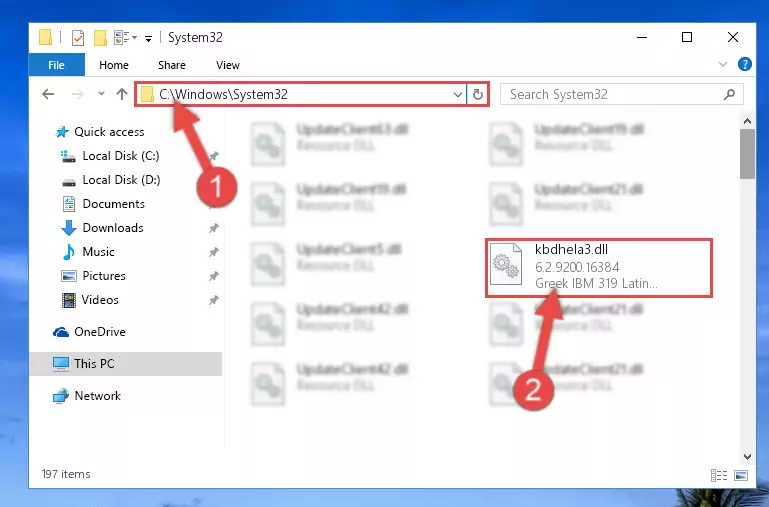Image resolution: width=769 pixels, height=507 pixels.
Task: Click the pin icon next to Music
Action: click(x=213, y=252)
